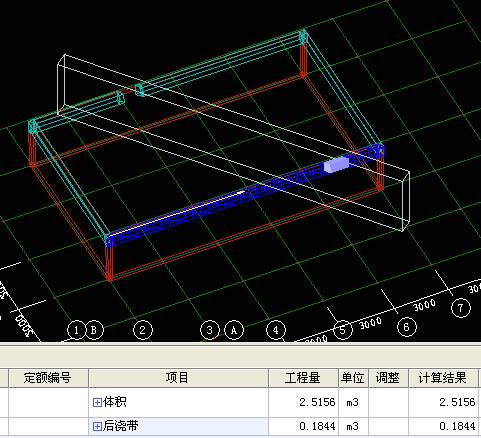
Task: Expand the 体积 row plus icon
Action: (97, 402)
